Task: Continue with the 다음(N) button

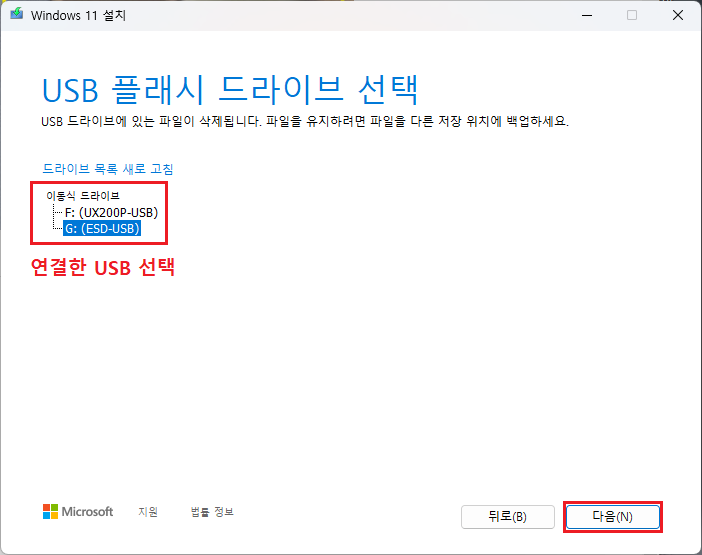Action: 612,517
